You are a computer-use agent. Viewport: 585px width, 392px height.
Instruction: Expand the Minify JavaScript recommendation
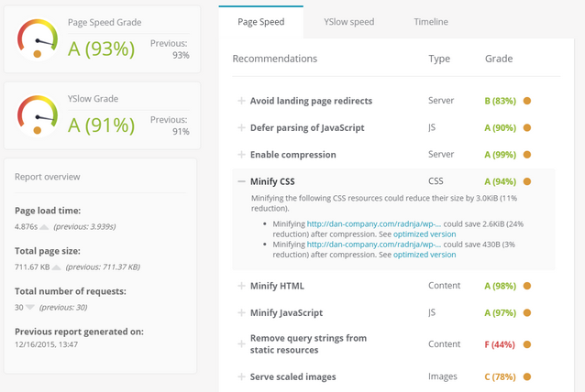tap(241, 313)
